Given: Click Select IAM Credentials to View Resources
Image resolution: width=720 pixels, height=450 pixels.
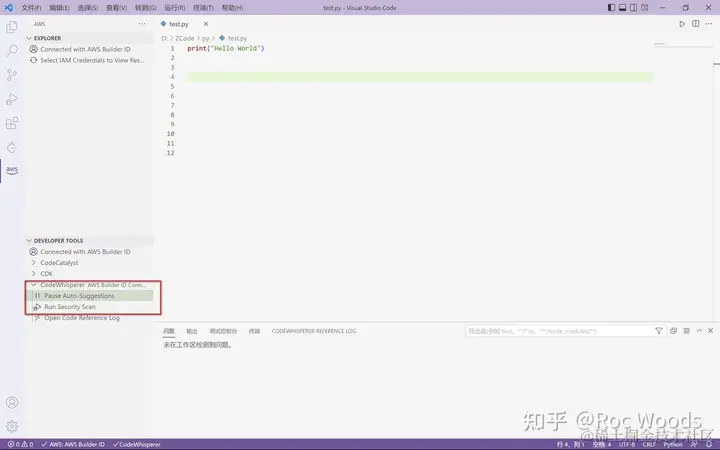Looking at the screenshot, I should (x=90, y=60).
